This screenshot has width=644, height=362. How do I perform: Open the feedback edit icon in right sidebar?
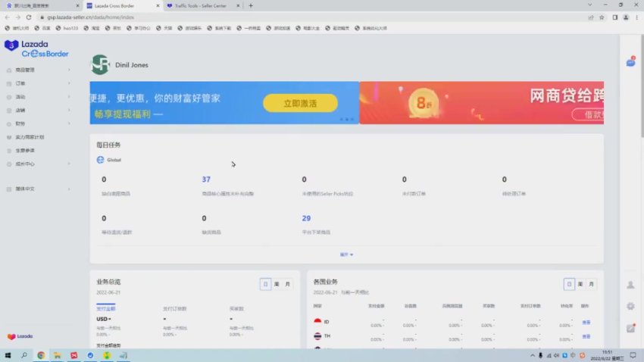coord(630,328)
